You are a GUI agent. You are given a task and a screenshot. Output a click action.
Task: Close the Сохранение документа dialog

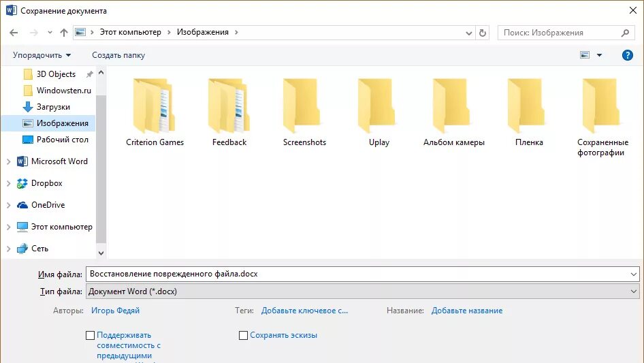[633, 10]
